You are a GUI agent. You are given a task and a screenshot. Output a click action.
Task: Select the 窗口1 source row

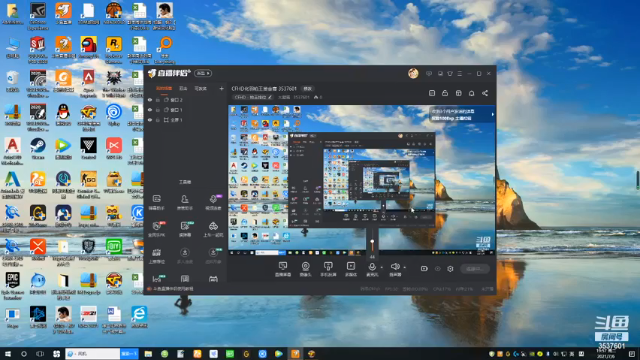point(186,110)
